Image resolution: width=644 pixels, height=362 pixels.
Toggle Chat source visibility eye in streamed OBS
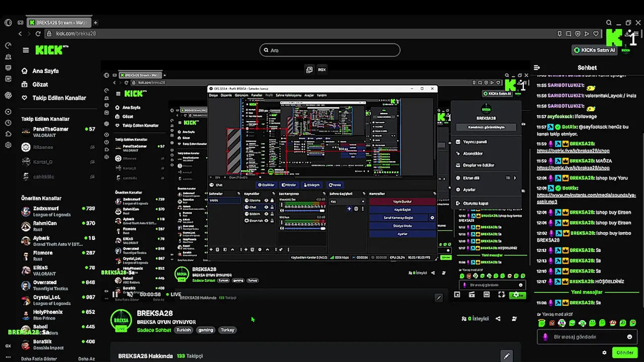point(266,207)
